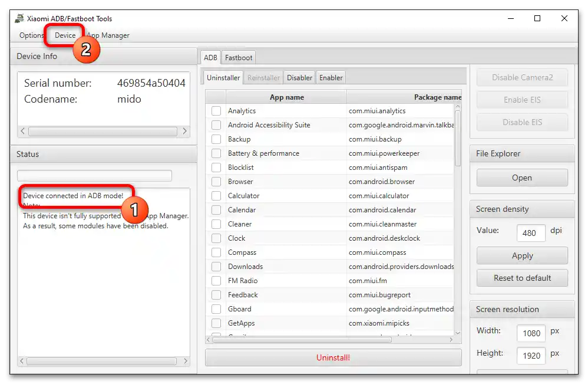588x384 pixels.
Task: Click Status log left scroll arrow
Action: pyautogui.click(x=22, y=361)
